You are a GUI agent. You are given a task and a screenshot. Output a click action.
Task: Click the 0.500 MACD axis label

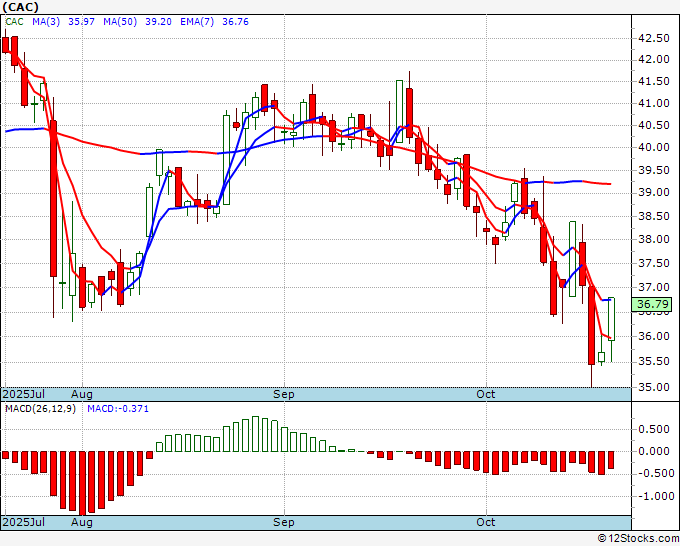[x=654, y=429]
